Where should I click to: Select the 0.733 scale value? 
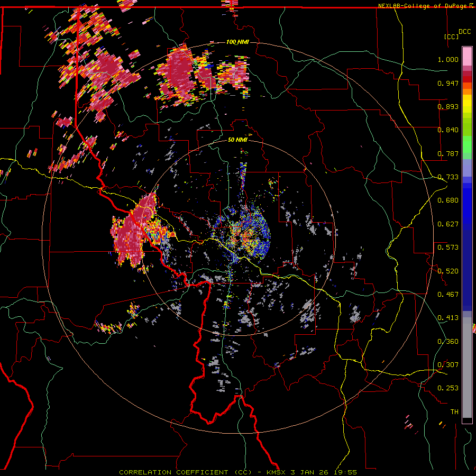(x=448, y=177)
